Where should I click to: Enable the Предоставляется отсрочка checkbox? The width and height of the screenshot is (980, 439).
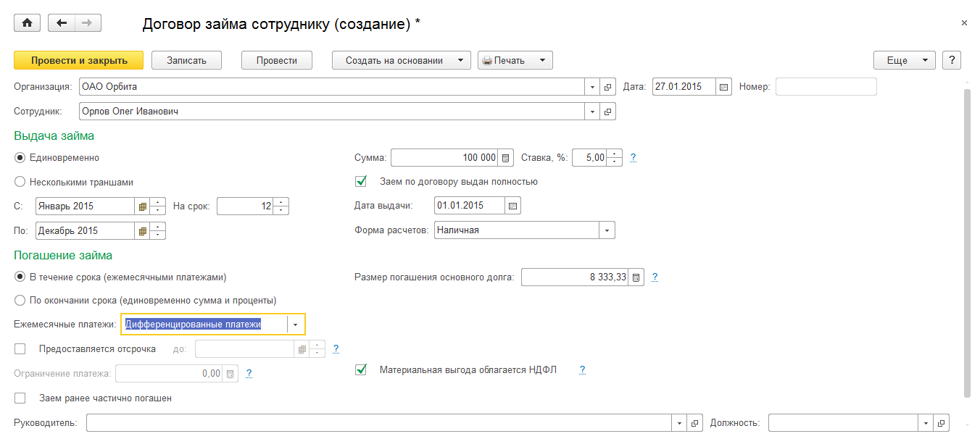point(20,349)
